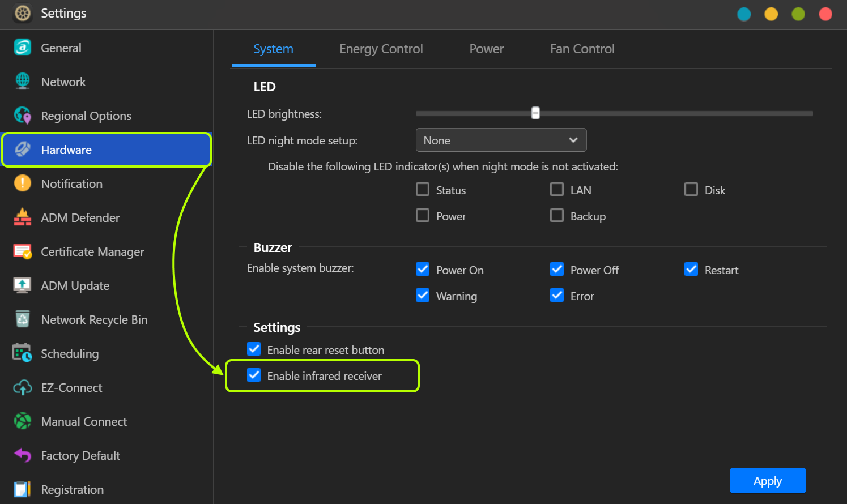The image size is (847, 504).
Task: Open ADM Defender firewall icon
Action: (23, 217)
